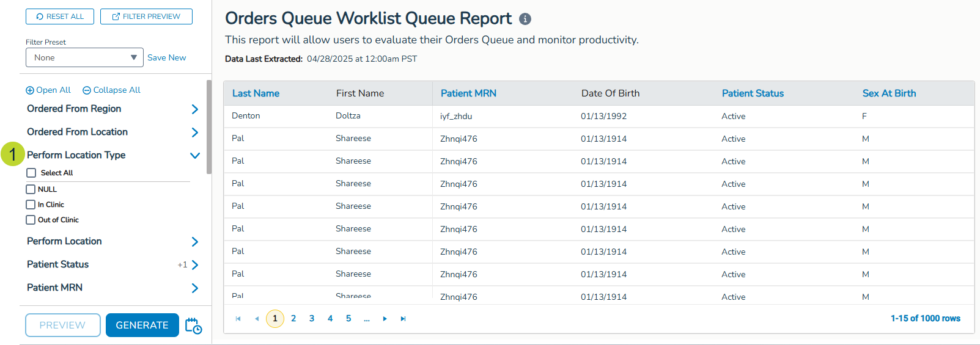Go to previous results page arrow
This screenshot has width=980, height=345.
(257, 319)
